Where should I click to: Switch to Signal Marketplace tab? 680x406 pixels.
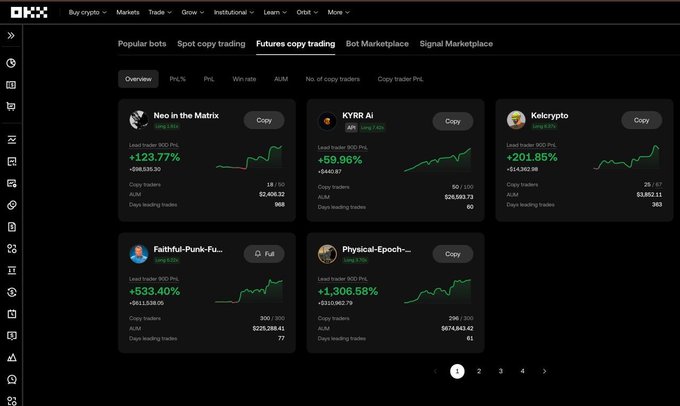[x=456, y=44]
